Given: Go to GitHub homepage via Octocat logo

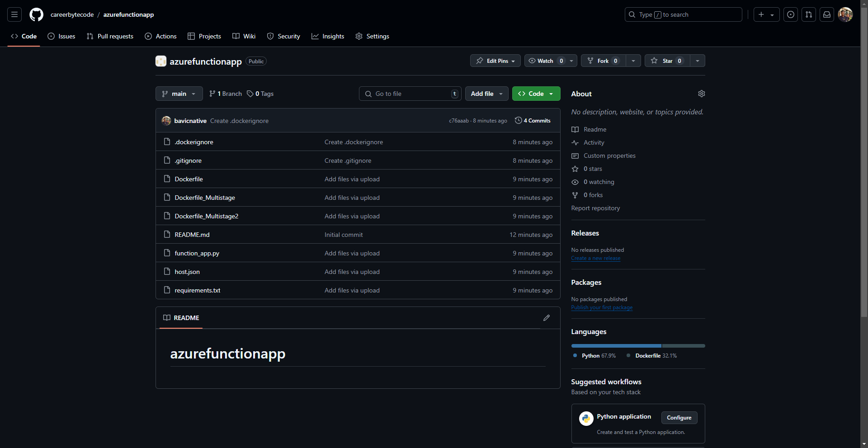Looking at the screenshot, I should pos(37,14).
